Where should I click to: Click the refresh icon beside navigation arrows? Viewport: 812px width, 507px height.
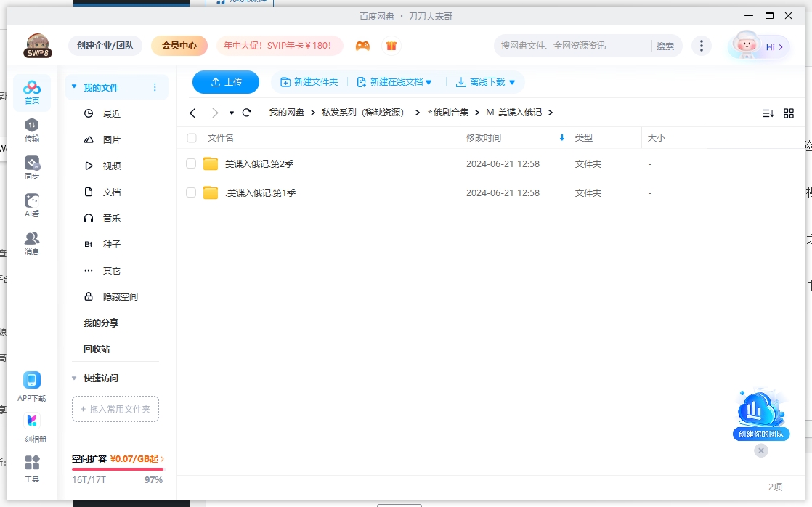247,113
